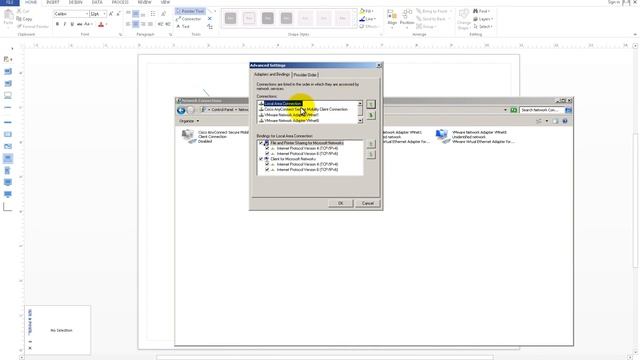Screen dimensions: 640x360
Task: Open the Select dropdown in Editing group
Action: click(x=483, y=27)
